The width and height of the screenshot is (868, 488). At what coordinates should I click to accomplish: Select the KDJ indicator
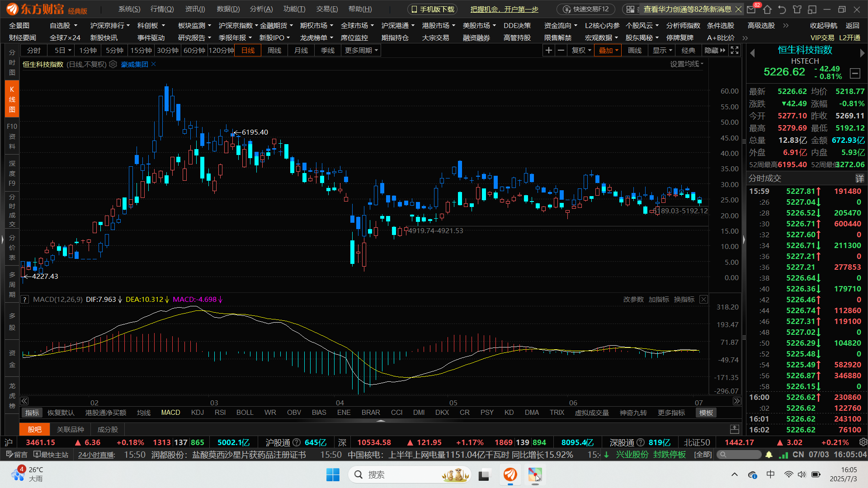click(197, 413)
